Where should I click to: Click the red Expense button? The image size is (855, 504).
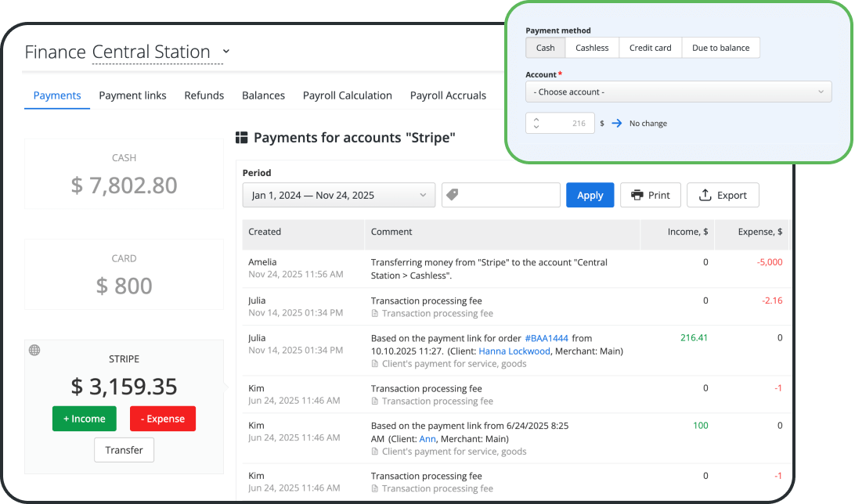pos(162,419)
